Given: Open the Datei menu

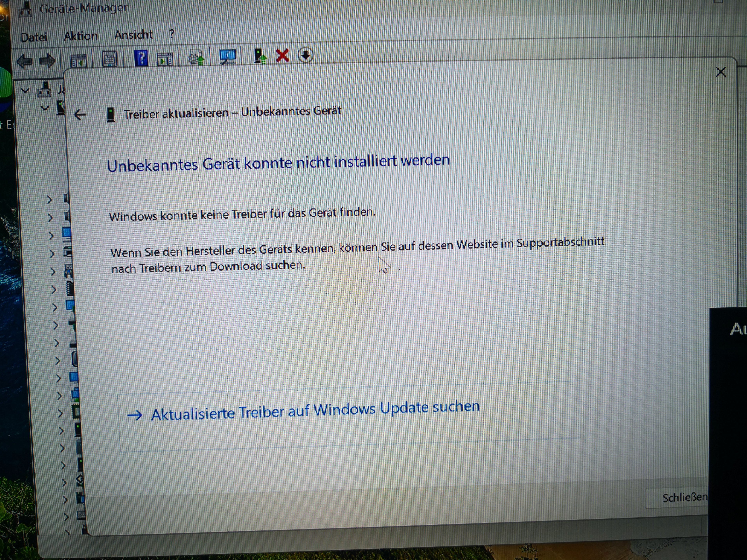Looking at the screenshot, I should pyautogui.click(x=34, y=37).
